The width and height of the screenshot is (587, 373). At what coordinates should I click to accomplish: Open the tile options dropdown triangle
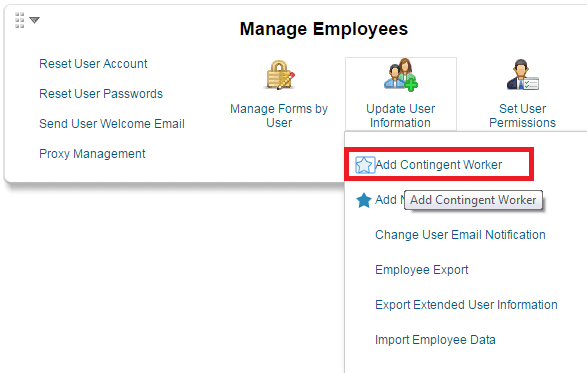point(34,20)
